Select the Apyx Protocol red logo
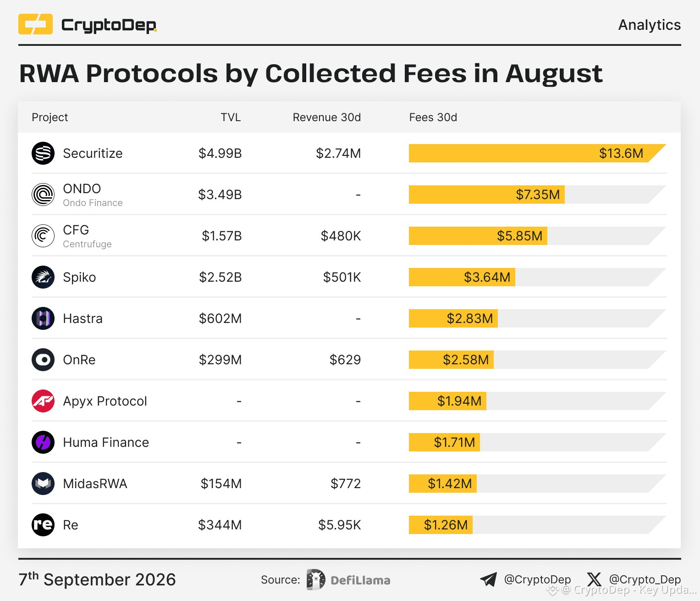This screenshot has height=601, width=700. (x=43, y=401)
